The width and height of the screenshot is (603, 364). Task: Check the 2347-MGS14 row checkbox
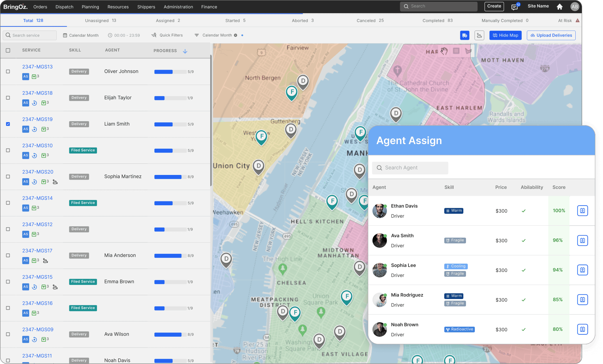[x=8, y=203]
